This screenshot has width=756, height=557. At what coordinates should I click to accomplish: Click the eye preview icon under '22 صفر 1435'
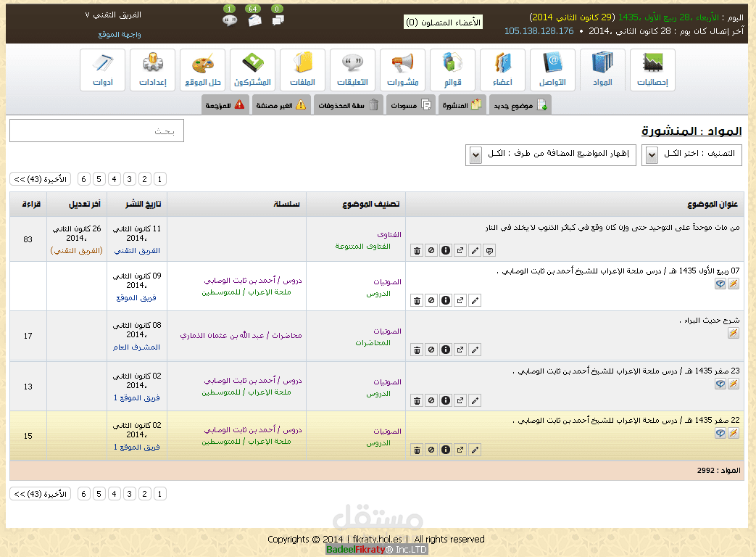pos(720,433)
